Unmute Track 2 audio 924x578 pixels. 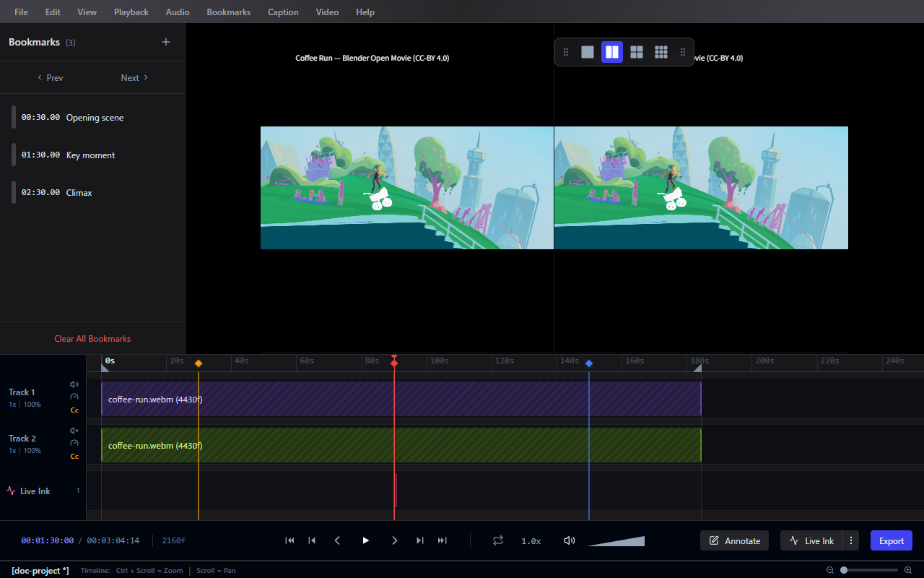point(74,430)
